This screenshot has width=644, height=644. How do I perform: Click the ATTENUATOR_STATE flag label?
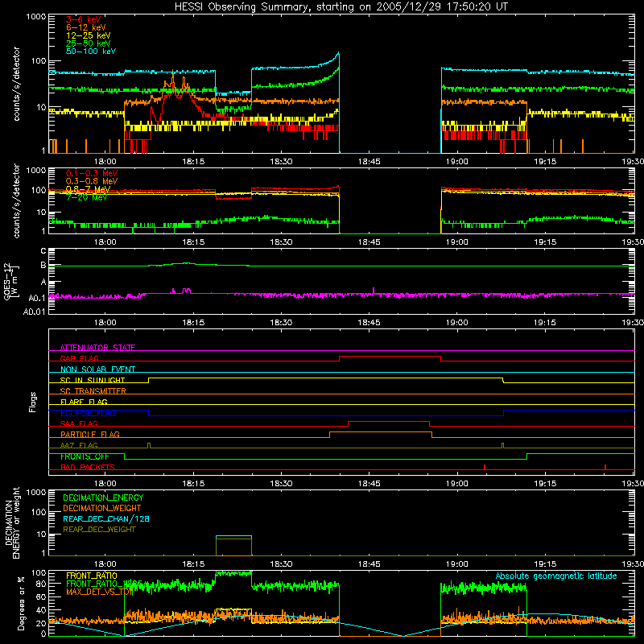pyautogui.click(x=97, y=348)
